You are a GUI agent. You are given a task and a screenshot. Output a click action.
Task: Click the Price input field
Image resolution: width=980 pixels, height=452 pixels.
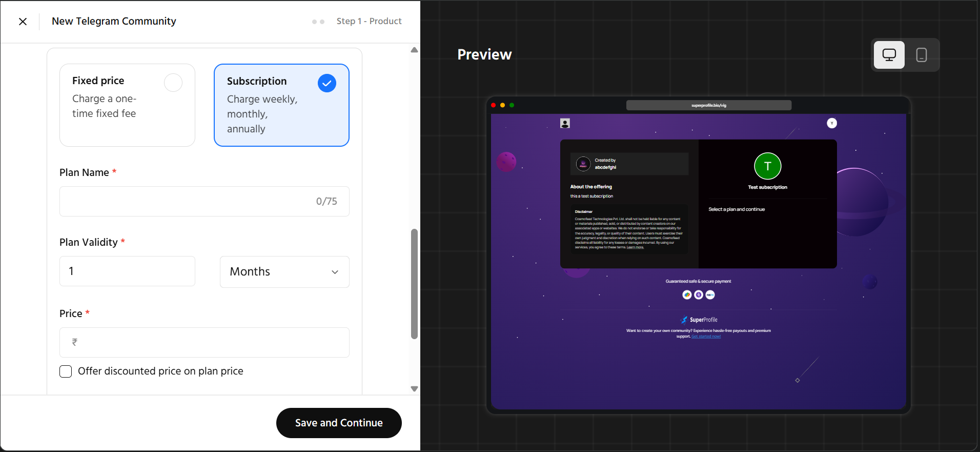click(x=205, y=342)
